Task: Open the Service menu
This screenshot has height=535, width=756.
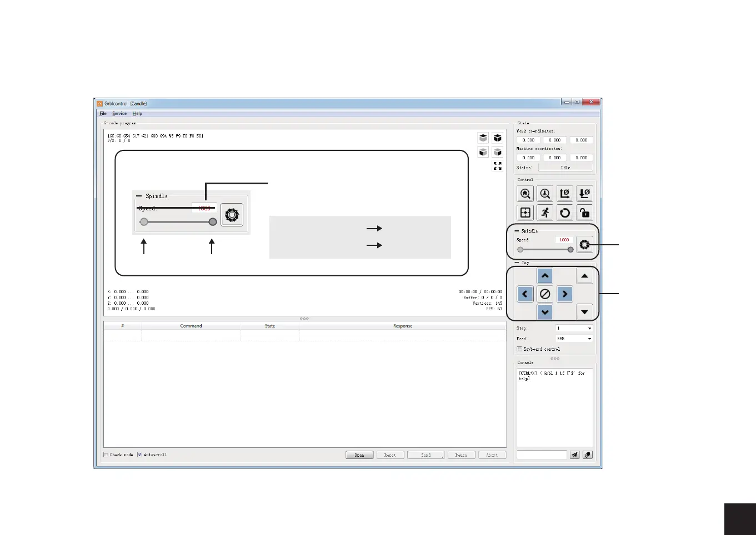Action: [x=119, y=113]
